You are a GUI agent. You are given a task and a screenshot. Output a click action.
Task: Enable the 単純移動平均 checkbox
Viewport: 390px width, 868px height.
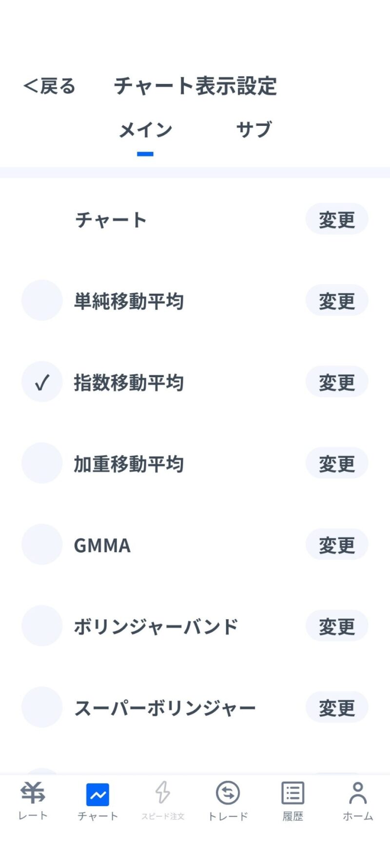[42, 300]
